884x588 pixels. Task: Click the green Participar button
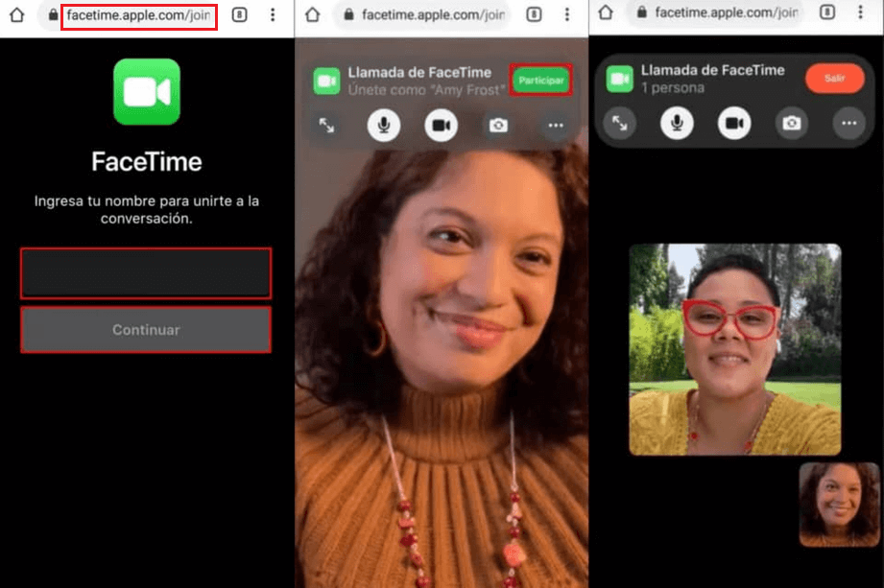(x=541, y=80)
